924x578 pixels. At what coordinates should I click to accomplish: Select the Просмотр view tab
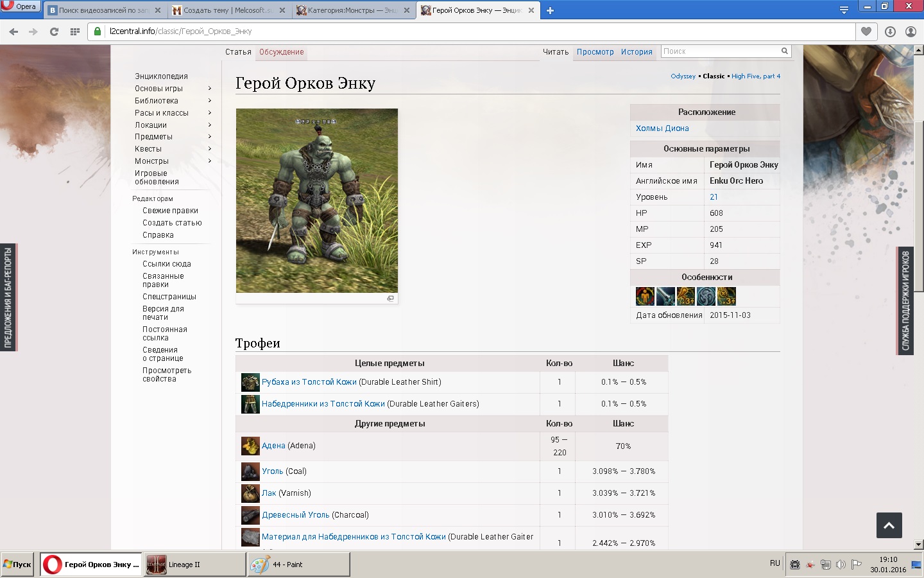pos(595,52)
